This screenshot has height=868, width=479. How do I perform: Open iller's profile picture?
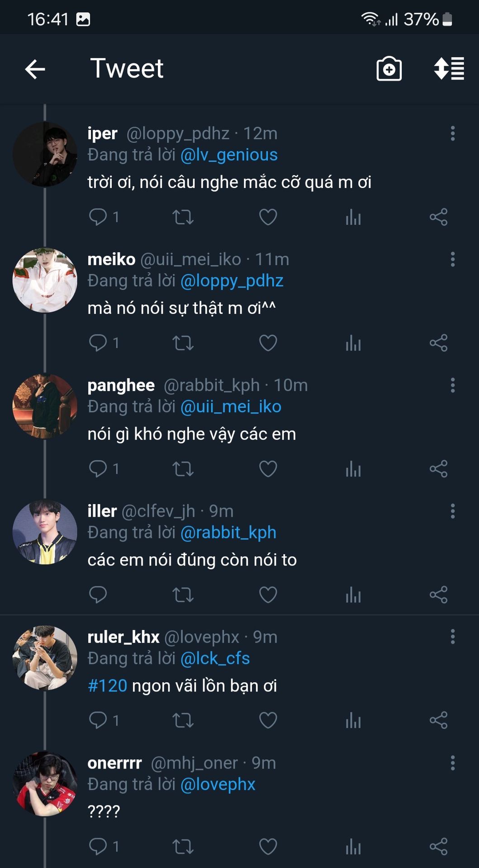tap(45, 532)
